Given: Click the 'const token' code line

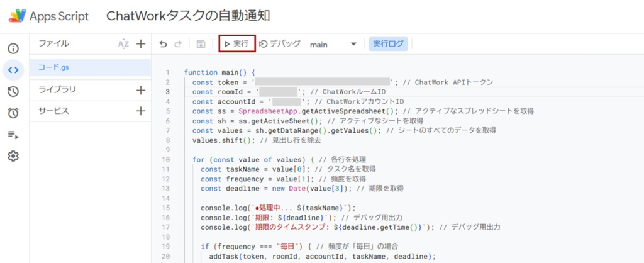Looking at the screenshot, I should point(342,82).
